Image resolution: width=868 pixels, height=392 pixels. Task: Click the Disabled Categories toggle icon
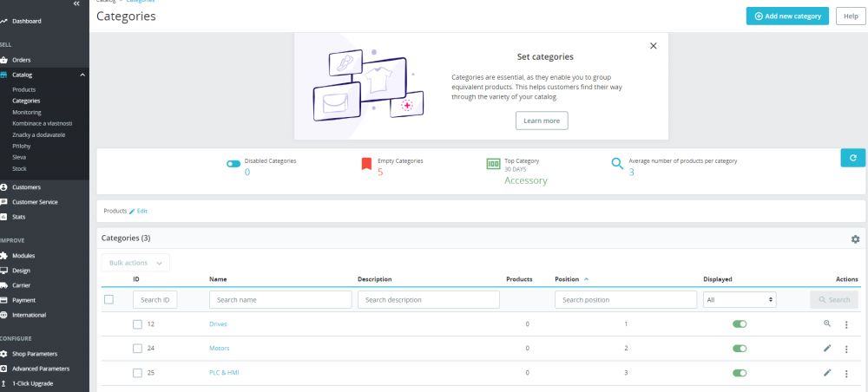click(233, 164)
